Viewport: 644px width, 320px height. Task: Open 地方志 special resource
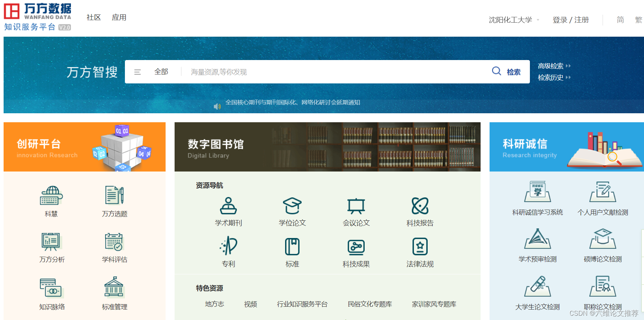pyautogui.click(x=215, y=304)
